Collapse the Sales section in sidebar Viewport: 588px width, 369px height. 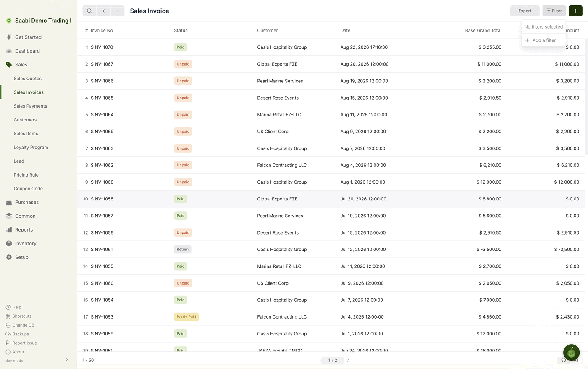pos(21,65)
